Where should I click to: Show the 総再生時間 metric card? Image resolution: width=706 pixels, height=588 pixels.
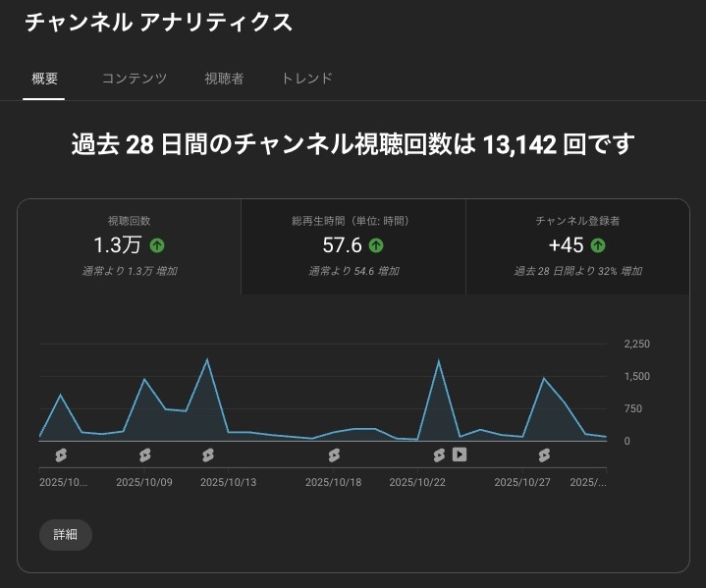click(x=353, y=246)
